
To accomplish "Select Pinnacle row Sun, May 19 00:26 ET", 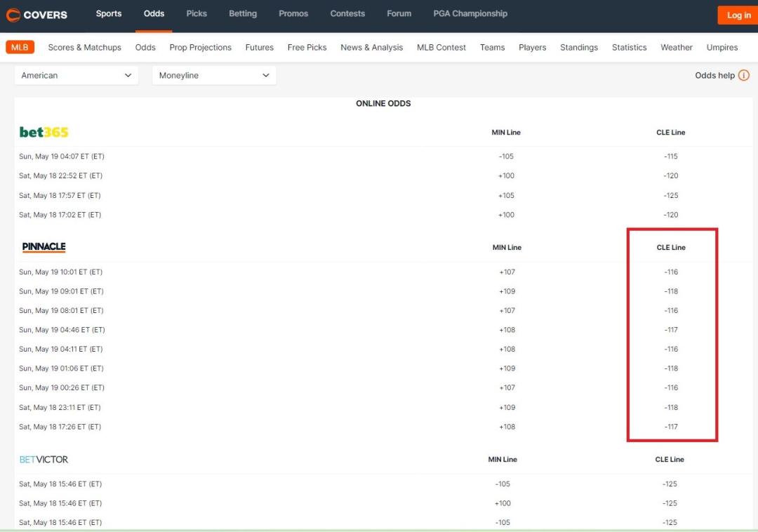I will [x=383, y=388].
